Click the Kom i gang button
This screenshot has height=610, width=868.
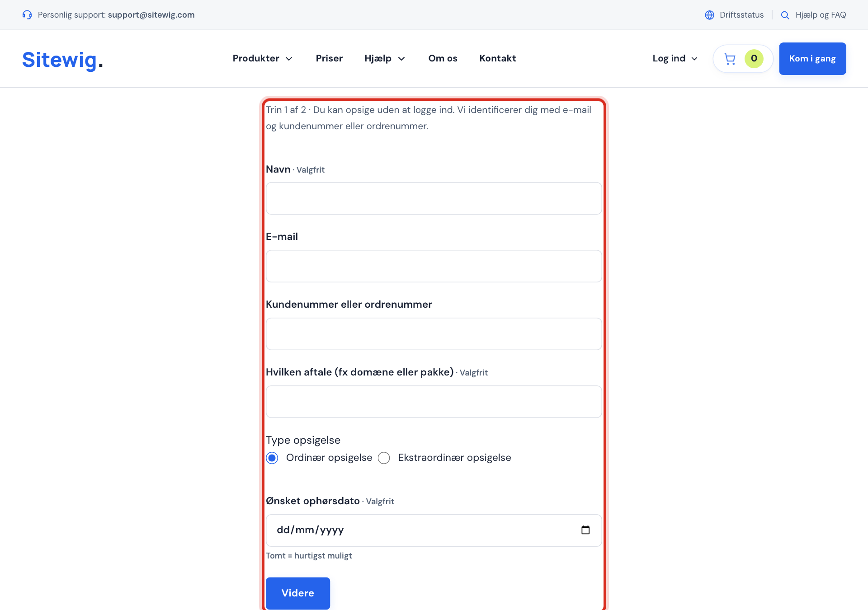point(812,59)
